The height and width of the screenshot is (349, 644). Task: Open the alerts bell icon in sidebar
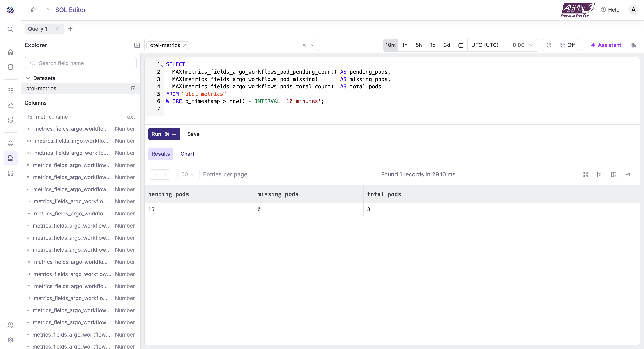click(10, 143)
